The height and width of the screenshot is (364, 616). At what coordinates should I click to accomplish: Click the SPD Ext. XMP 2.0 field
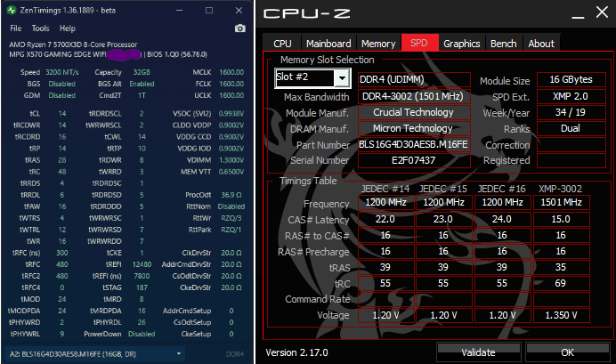(571, 96)
